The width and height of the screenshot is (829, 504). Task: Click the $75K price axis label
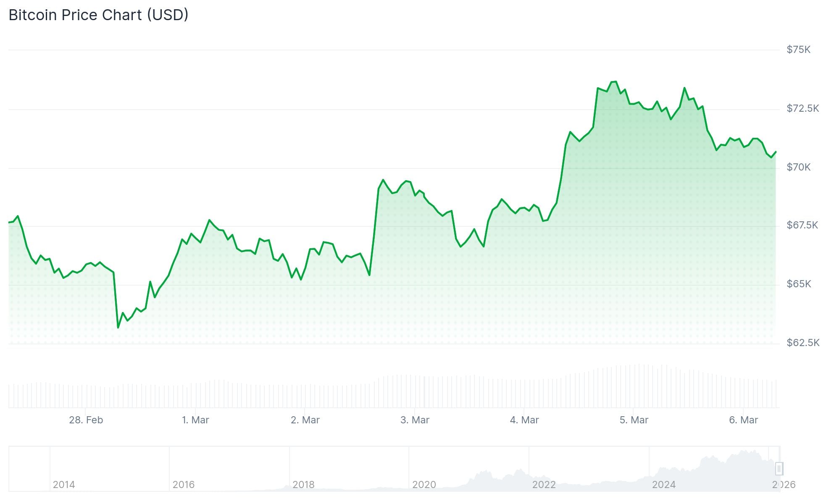pos(798,50)
